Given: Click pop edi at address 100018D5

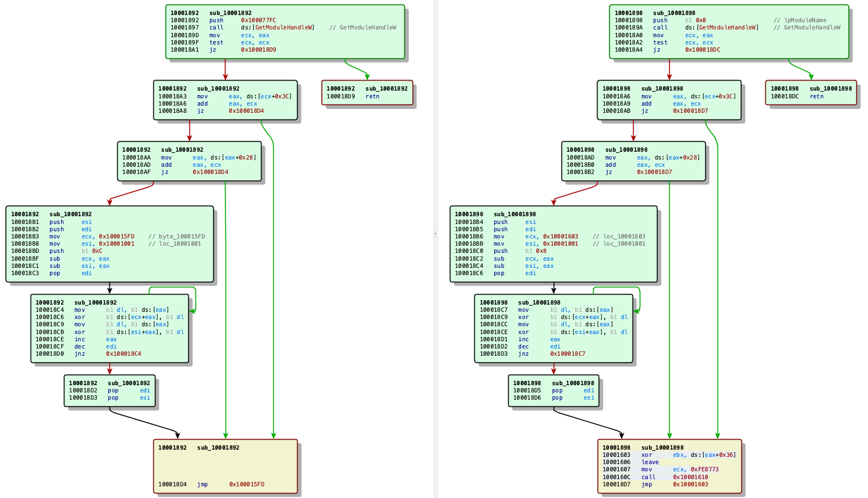Looking at the screenshot, I should [554, 390].
